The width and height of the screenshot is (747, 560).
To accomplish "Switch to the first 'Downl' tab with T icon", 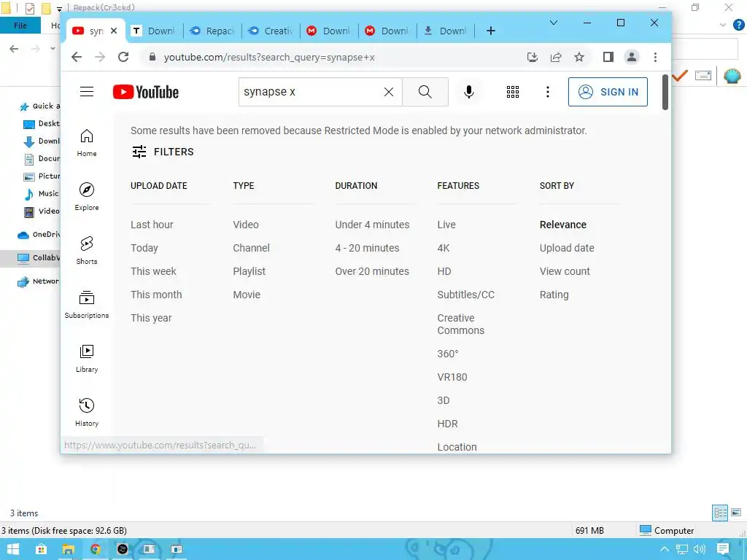I will click(155, 31).
